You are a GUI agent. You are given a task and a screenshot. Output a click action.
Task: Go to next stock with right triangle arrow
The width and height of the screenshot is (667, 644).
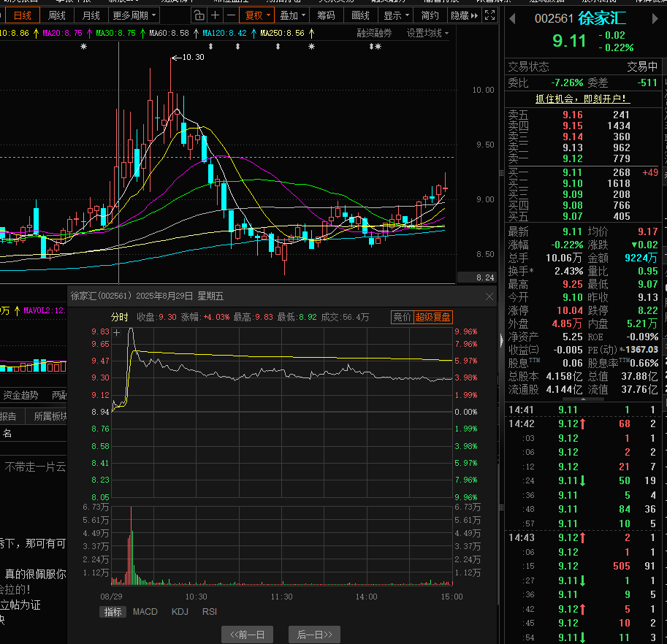pos(655,19)
